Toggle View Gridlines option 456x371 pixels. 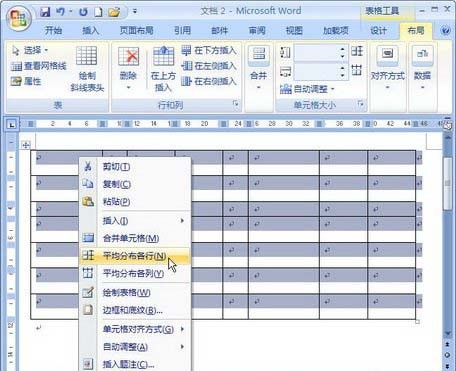pyautogui.click(x=39, y=66)
